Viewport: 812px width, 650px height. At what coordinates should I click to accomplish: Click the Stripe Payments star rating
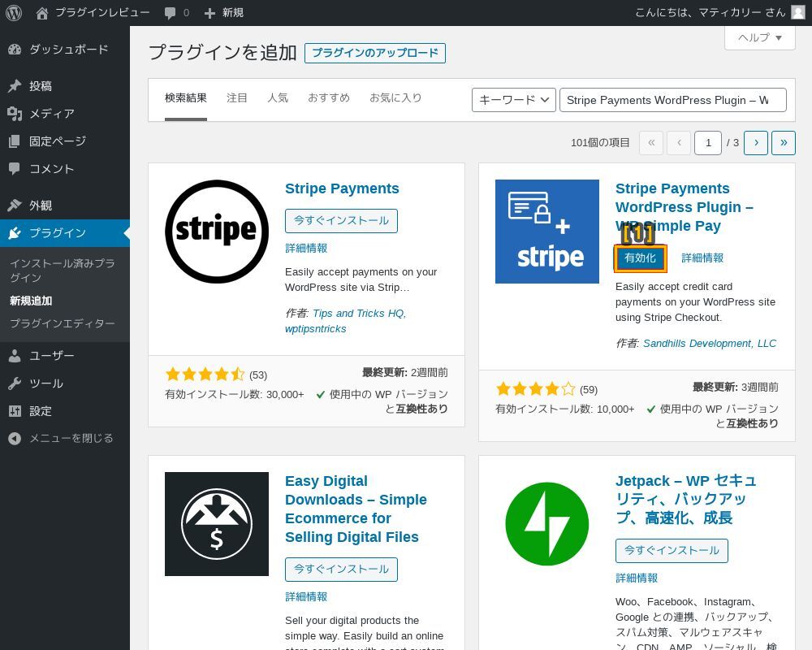pyautogui.click(x=205, y=375)
